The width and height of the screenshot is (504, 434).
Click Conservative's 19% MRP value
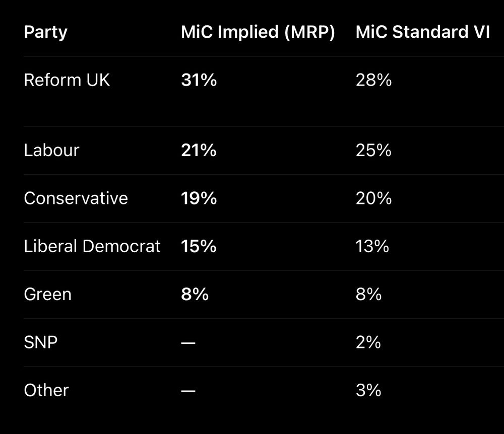point(199,198)
